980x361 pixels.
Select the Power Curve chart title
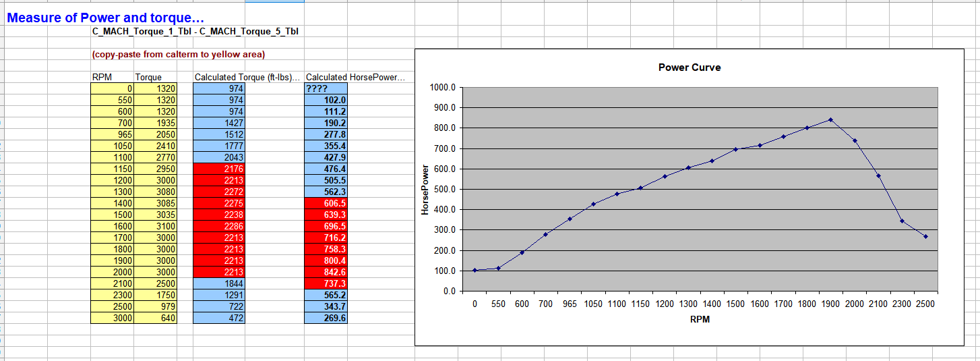coord(690,67)
